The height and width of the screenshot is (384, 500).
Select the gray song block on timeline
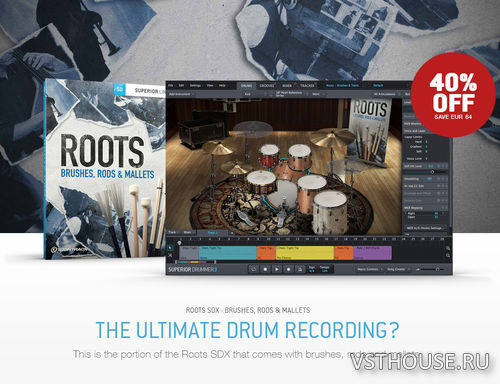click(189, 253)
